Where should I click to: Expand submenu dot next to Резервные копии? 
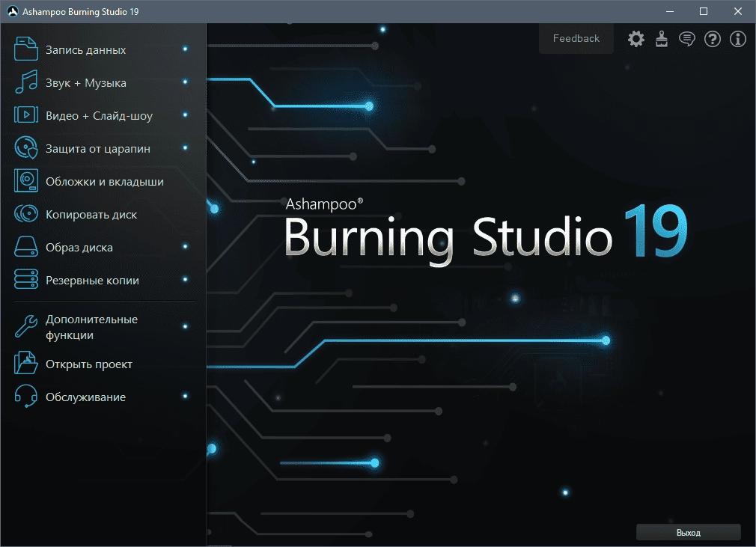[x=185, y=279]
